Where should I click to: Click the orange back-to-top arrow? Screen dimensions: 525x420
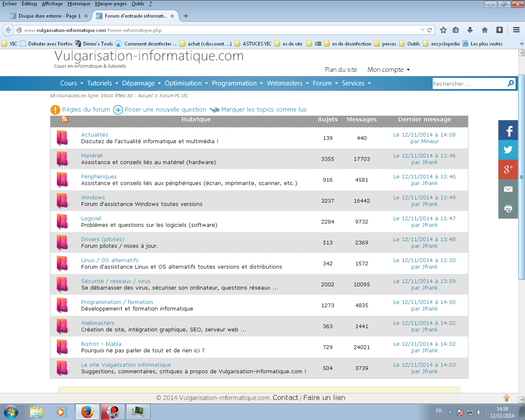pyautogui.click(x=507, y=398)
